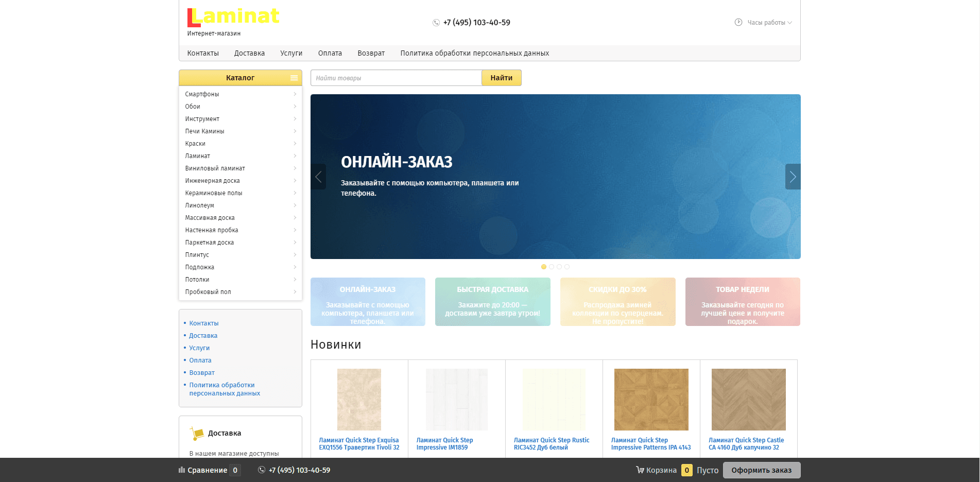Click the Laminat store logo
The image size is (980, 482).
tap(233, 18)
